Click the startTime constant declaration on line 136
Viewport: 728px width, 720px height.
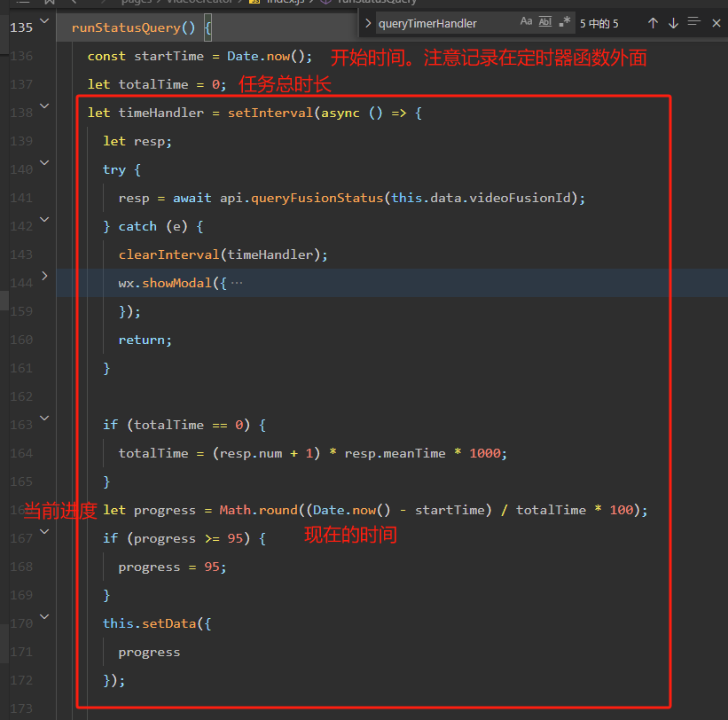click(169, 56)
